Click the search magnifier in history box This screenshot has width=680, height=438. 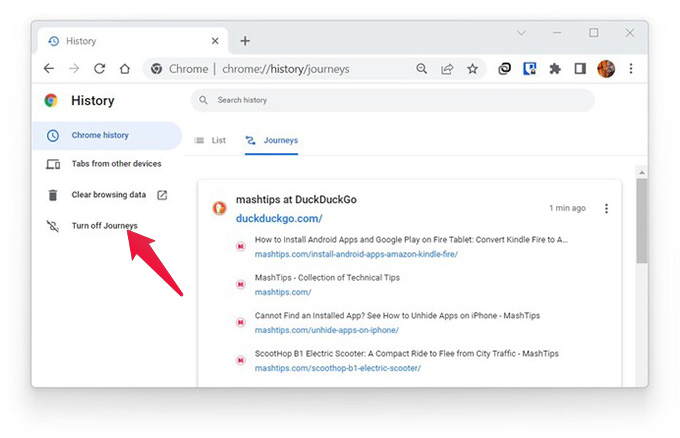click(x=203, y=100)
